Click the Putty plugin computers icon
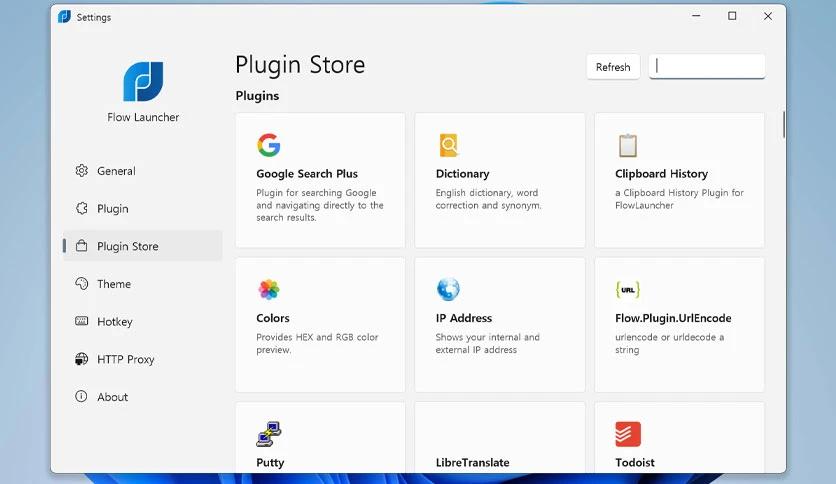 click(269, 434)
